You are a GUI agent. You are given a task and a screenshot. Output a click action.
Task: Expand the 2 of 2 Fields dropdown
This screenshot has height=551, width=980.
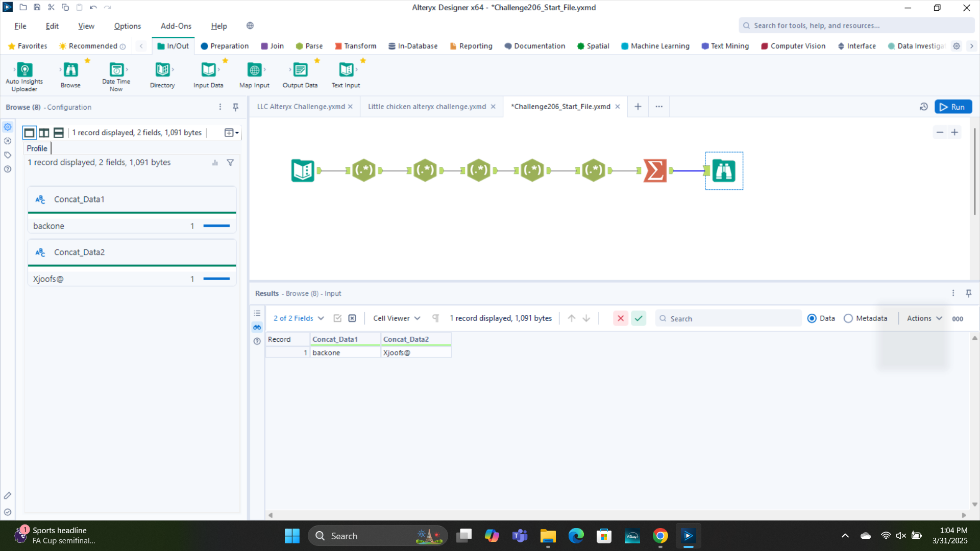pyautogui.click(x=299, y=318)
